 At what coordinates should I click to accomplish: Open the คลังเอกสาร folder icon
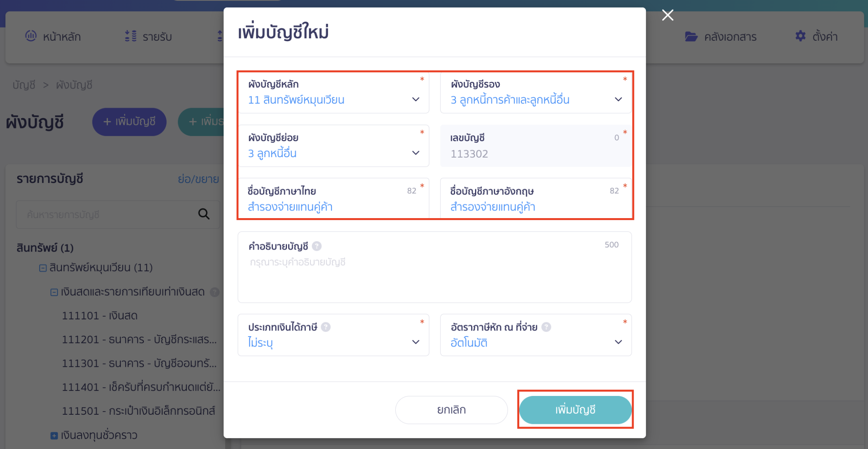coord(691,36)
